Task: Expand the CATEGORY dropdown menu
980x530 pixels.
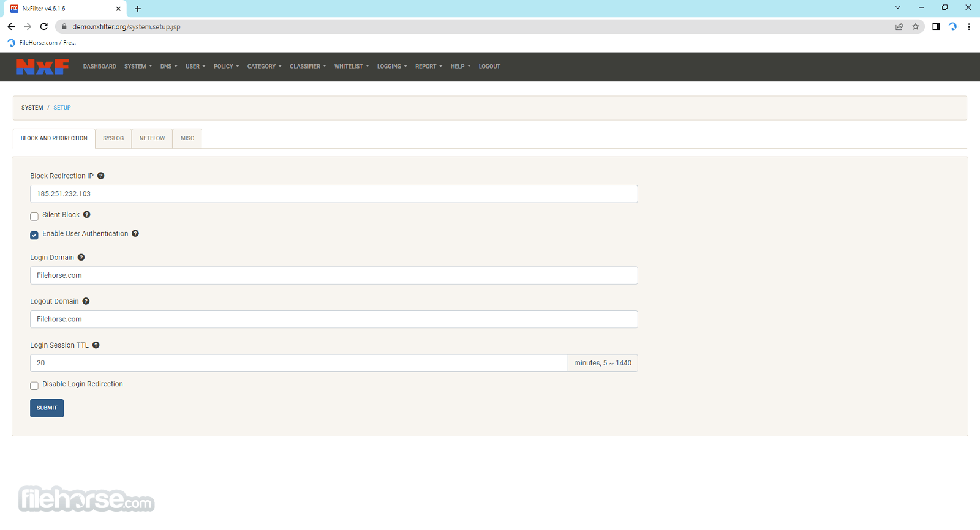Action: (x=264, y=67)
